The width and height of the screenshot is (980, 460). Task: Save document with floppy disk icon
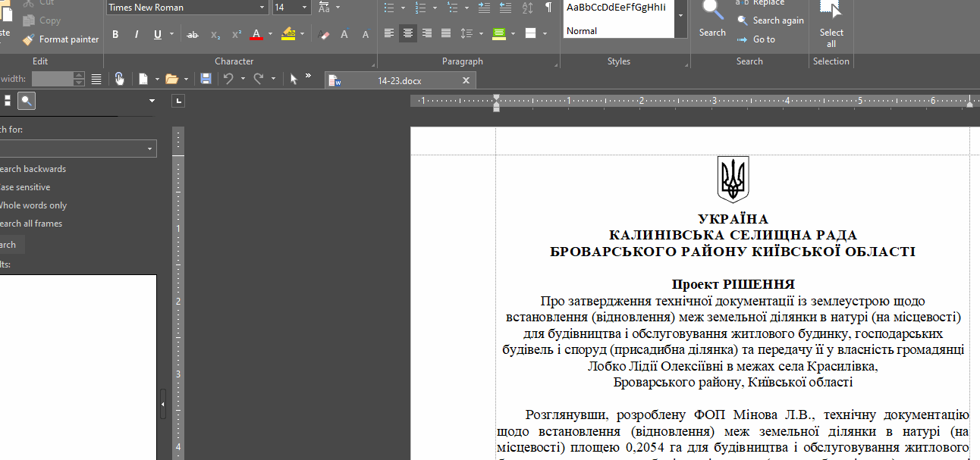pos(206,79)
